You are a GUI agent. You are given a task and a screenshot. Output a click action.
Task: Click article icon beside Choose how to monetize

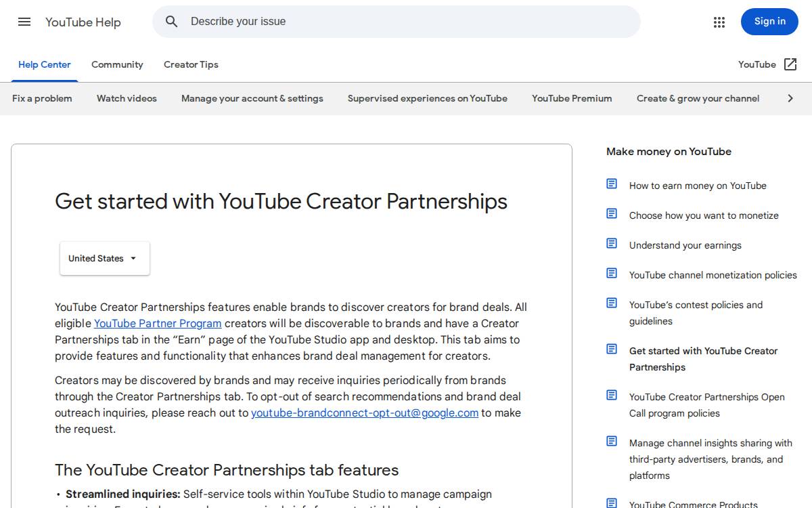(x=612, y=213)
